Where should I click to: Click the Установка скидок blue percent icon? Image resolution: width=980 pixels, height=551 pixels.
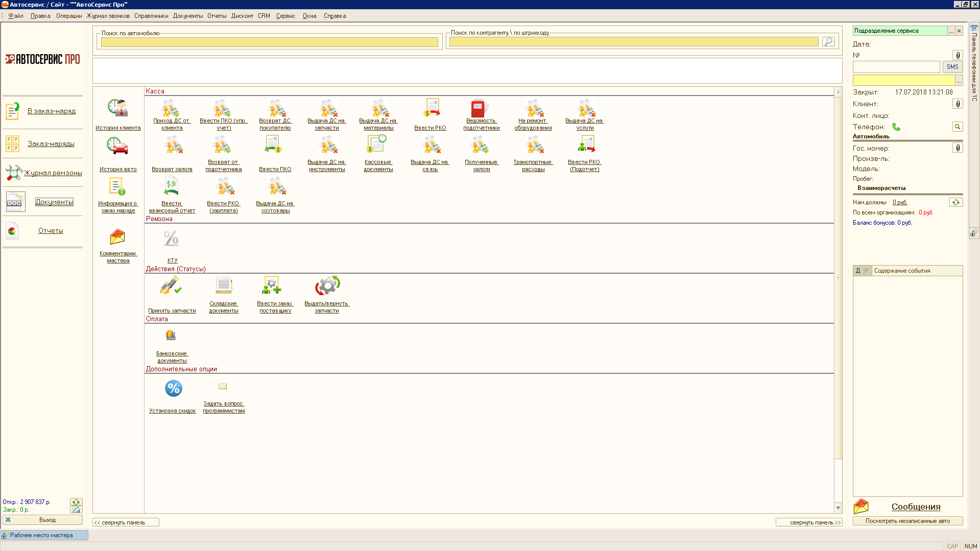tap(173, 389)
